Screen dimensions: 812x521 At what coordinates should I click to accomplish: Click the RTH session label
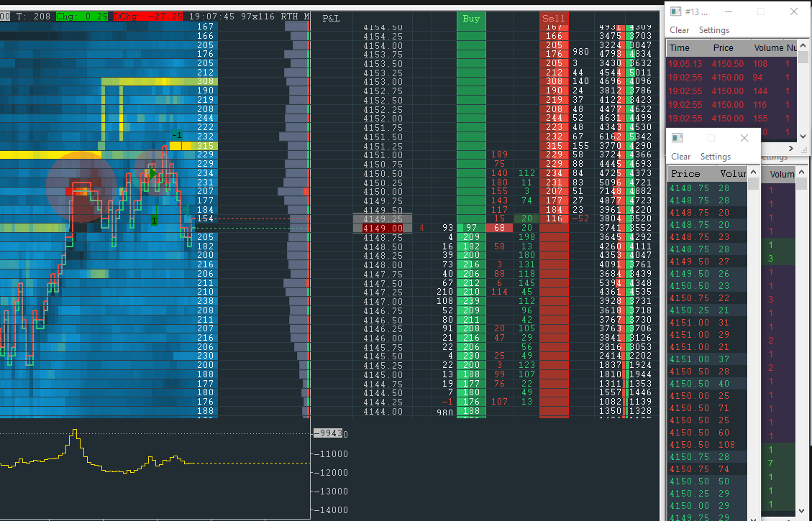tap(289, 17)
